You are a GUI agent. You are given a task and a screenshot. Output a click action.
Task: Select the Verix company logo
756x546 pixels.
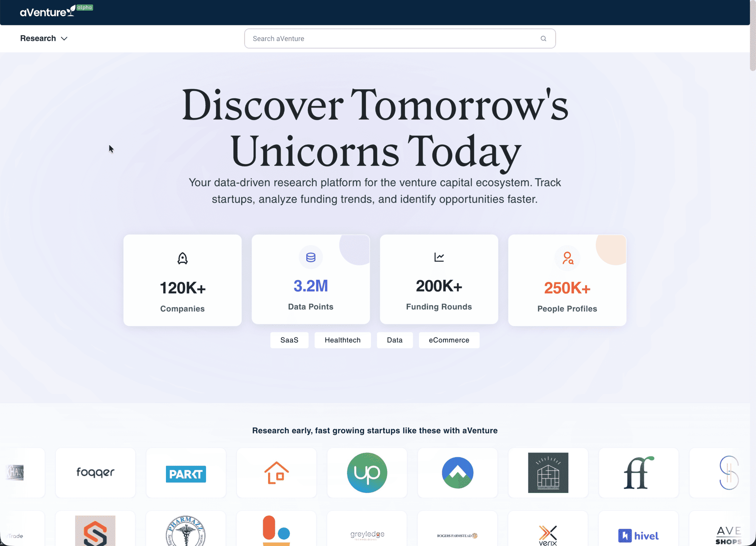coord(547,534)
